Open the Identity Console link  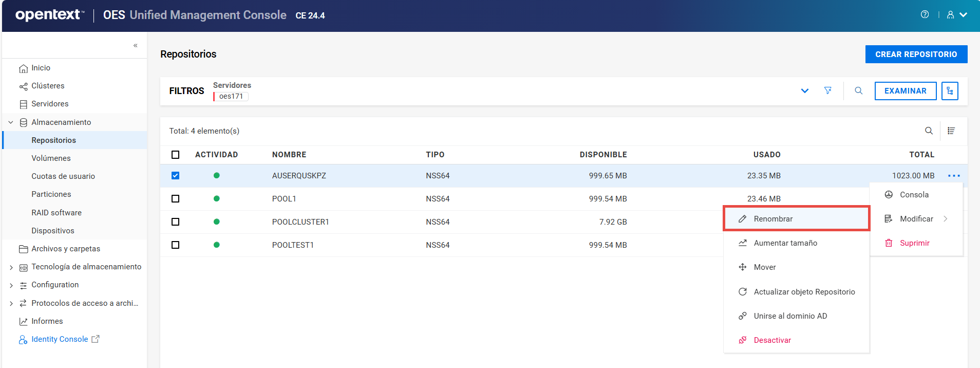60,339
